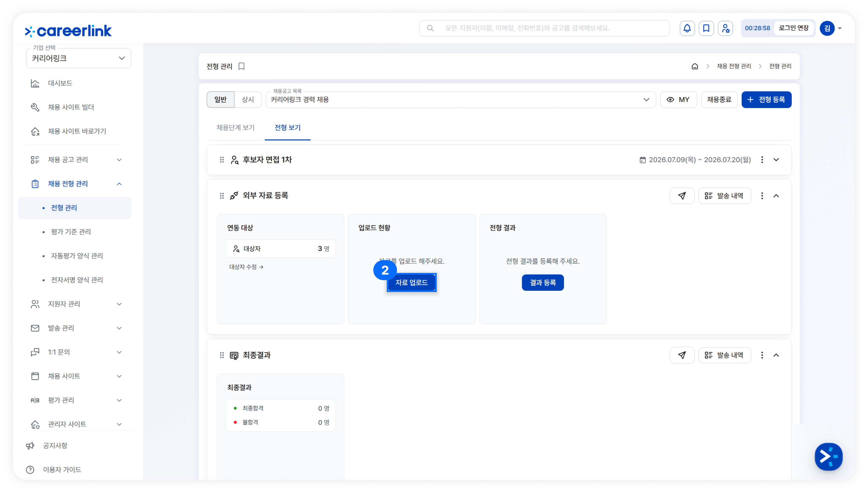This screenshot has height=493, width=868.
Task: Open the bookmarks icon in header
Action: (x=706, y=28)
